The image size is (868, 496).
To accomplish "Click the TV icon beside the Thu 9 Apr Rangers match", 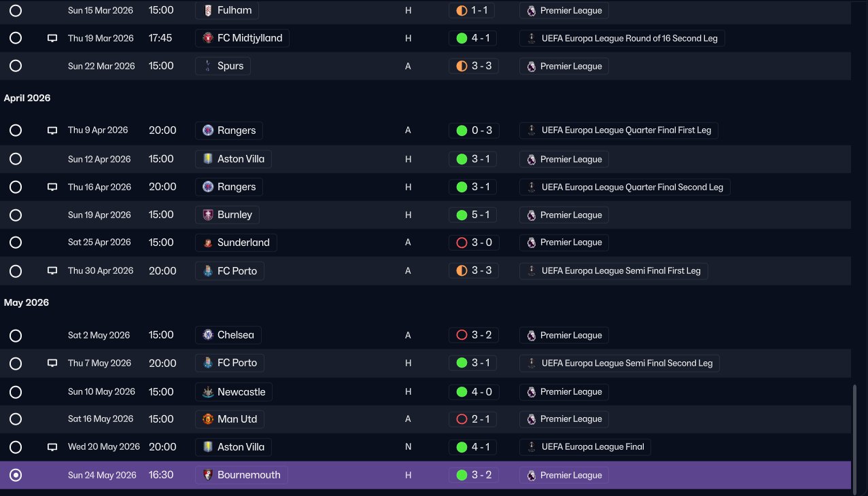I will [x=52, y=130].
